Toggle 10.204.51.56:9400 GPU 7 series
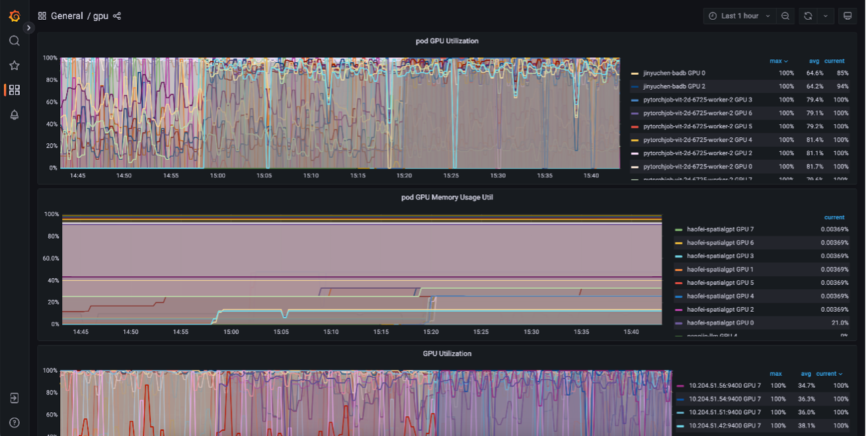This screenshot has height=436, width=868. pos(725,386)
